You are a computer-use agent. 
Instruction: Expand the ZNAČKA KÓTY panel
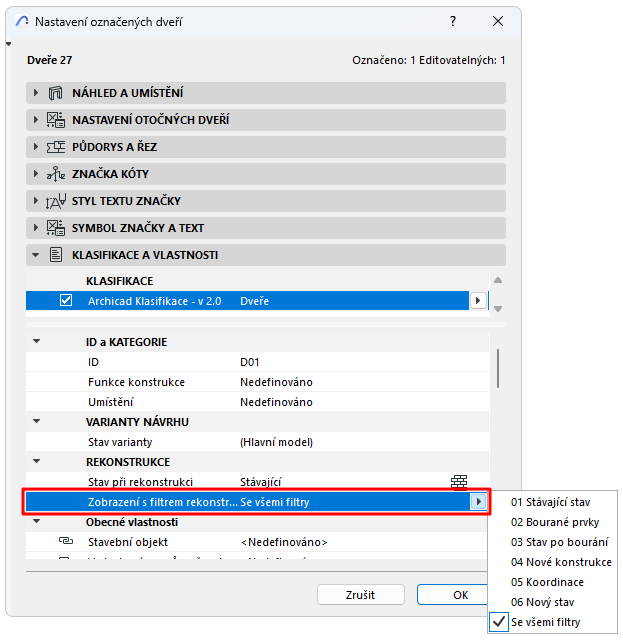point(36,173)
